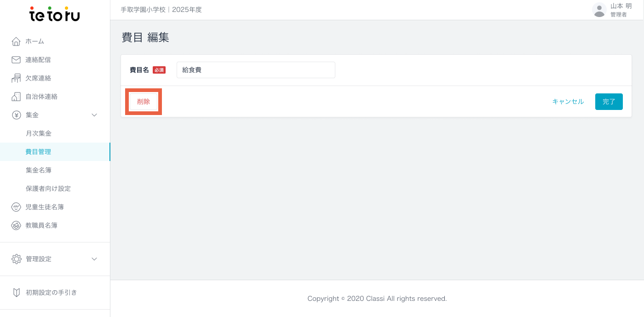Expand the 管理設定 menu chevron
The width and height of the screenshot is (644, 317).
pyautogui.click(x=94, y=259)
